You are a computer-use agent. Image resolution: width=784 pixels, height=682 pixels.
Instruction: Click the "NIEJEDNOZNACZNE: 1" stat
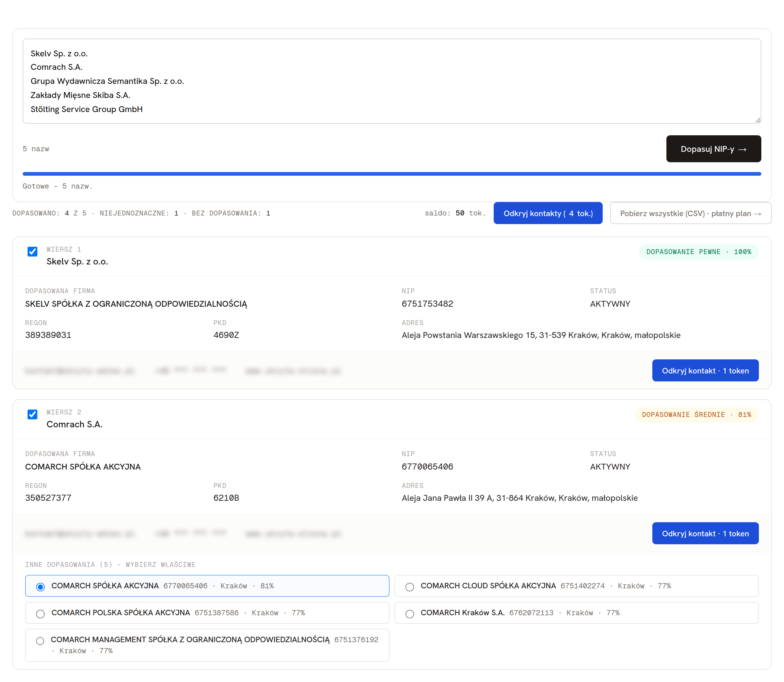pos(139,213)
